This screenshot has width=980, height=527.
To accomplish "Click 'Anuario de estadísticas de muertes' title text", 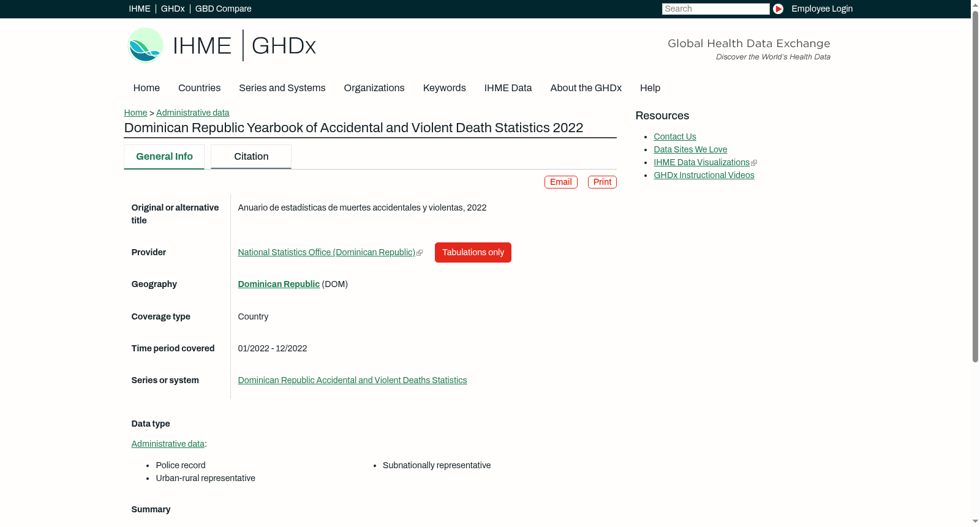I will point(362,207).
